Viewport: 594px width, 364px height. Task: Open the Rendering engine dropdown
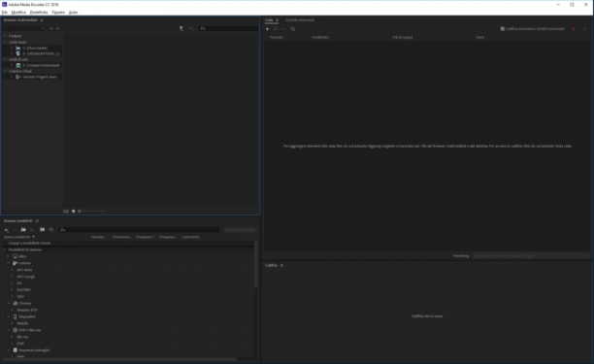(531, 256)
